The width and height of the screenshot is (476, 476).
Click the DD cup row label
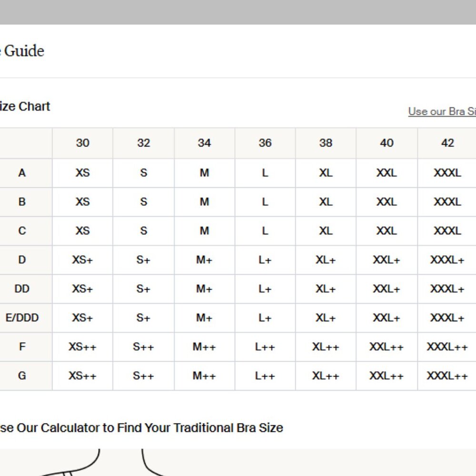tap(22, 289)
